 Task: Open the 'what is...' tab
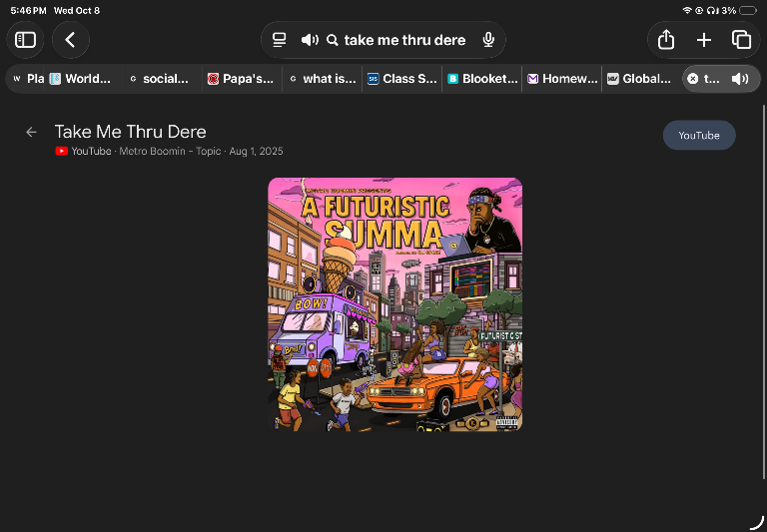(x=323, y=79)
